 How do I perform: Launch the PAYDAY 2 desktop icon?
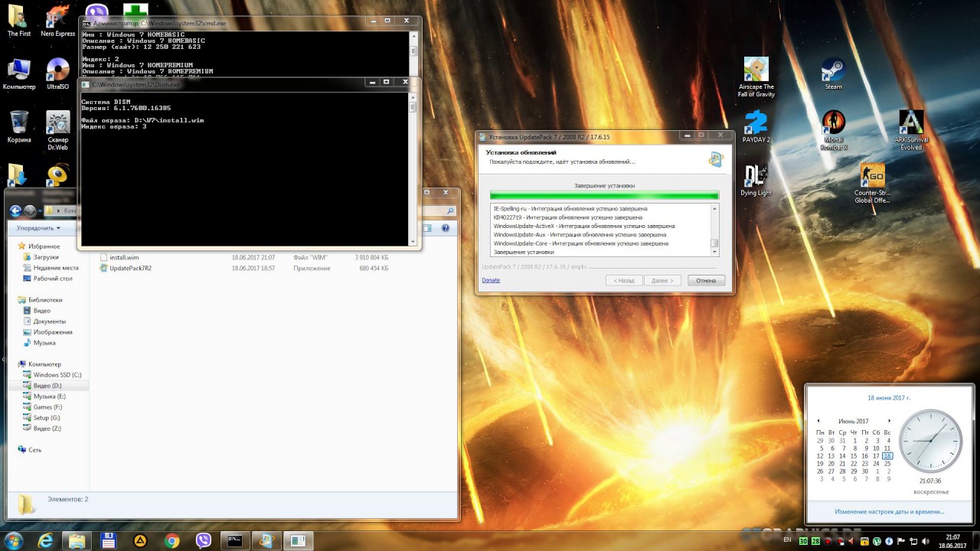coord(756,126)
